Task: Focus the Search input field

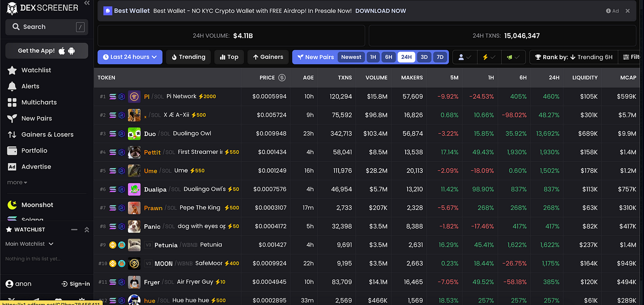Action: click(46, 27)
